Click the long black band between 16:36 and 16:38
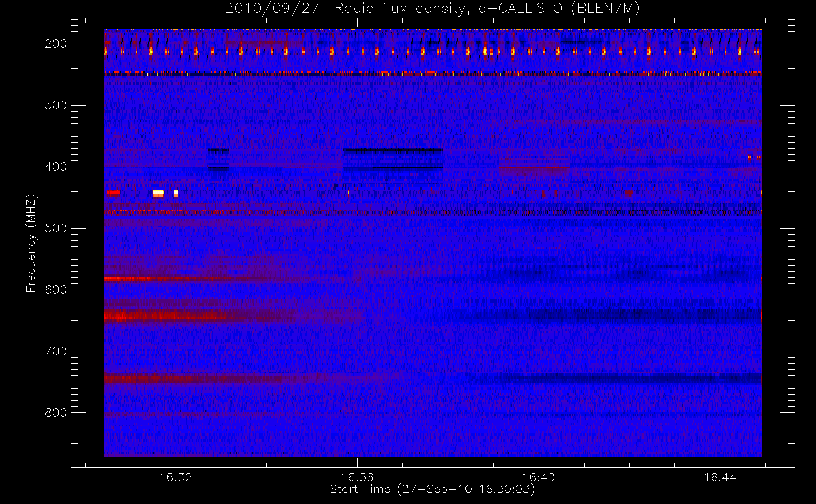Viewport: 816px width, 504px height. point(393,150)
